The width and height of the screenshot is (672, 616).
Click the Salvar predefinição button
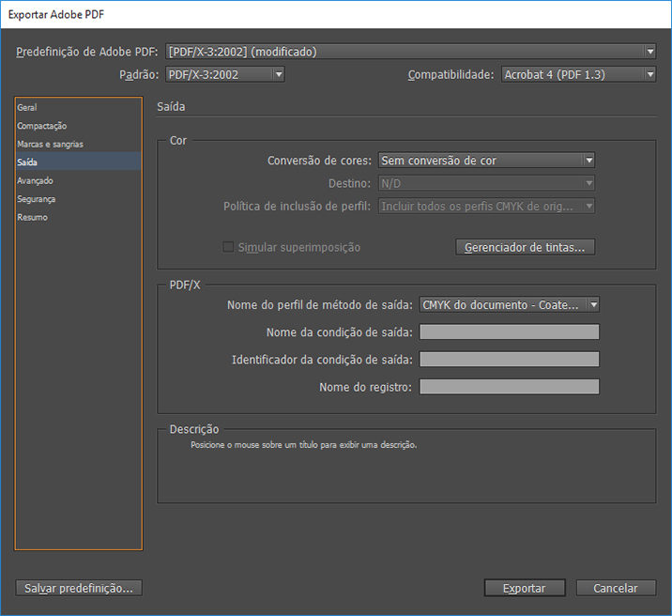pyautogui.click(x=79, y=588)
